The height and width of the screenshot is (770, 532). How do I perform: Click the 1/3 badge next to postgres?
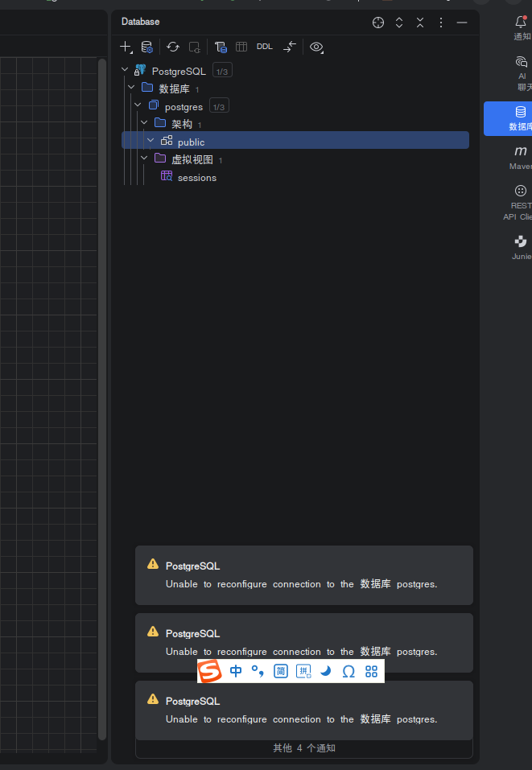click(219, 106)
